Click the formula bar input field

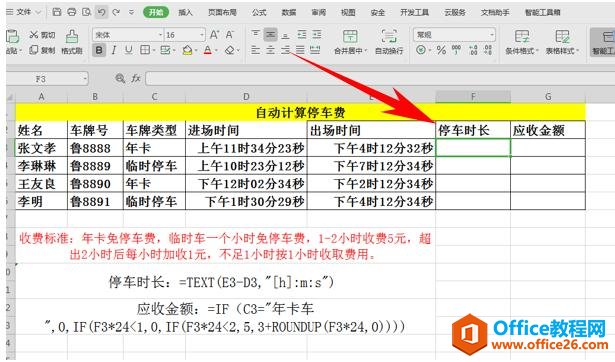pyautogui.click(x=380, y=79)
